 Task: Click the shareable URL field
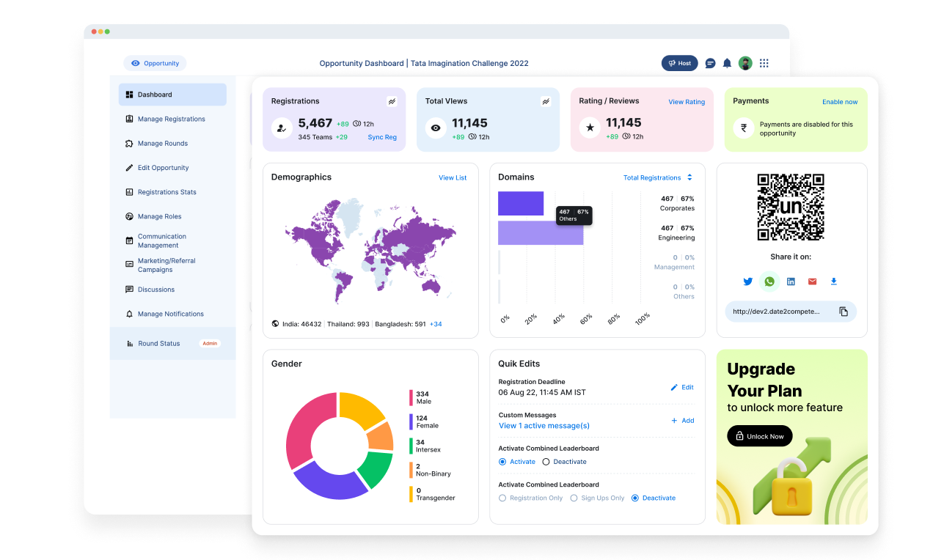point(791,312)
